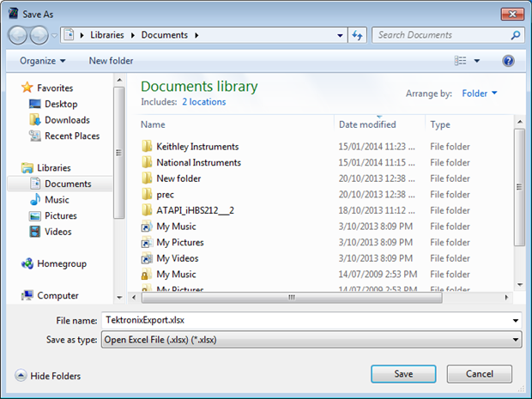Image resolution: width=532 pixels, height=399 pixels.
Task: Open the Pictures library
Action: [60, 215]
